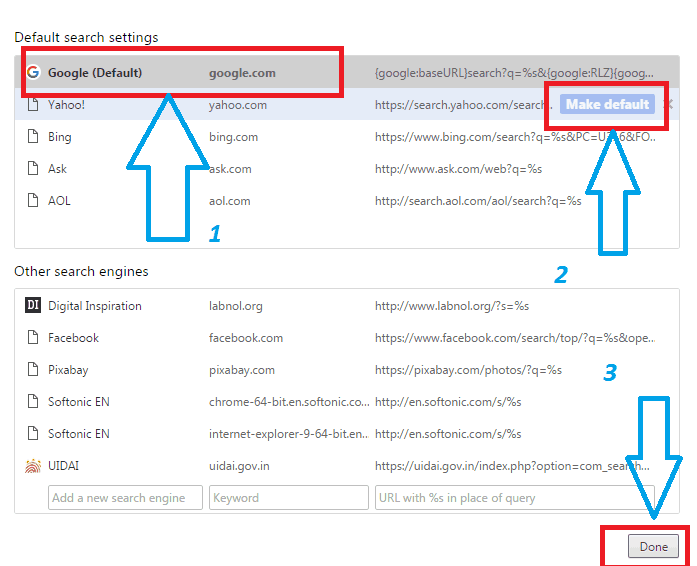
Task: Click the Add a new search engine field
Action: tap(125, 498)
